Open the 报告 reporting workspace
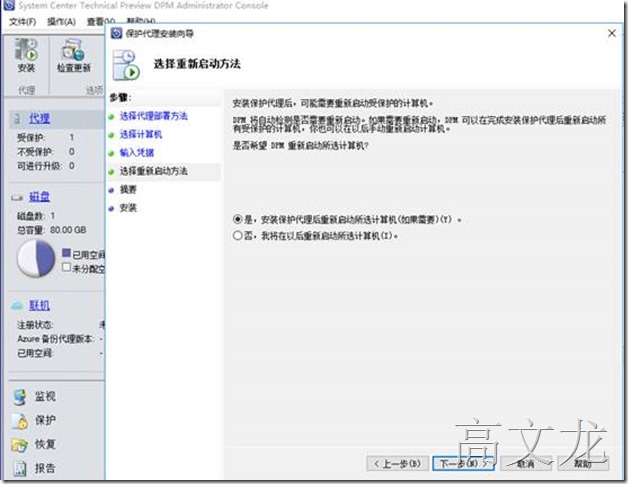 [x=45, y=468]
